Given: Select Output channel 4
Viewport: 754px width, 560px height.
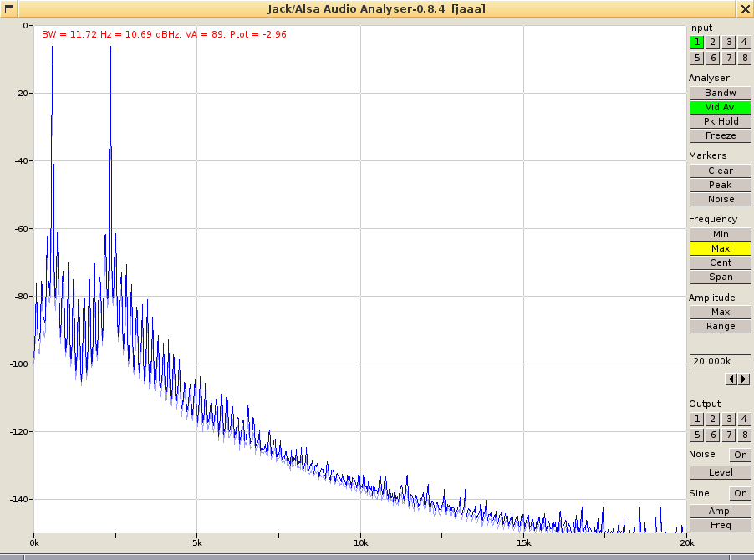Looking at the screenshot, I should point(744,419).
